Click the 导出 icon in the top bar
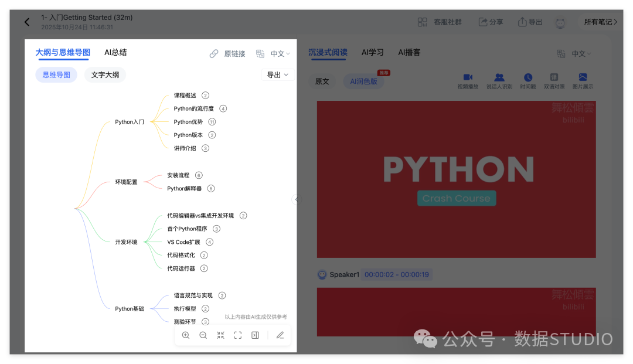This screenshot has height=364, width=633. (x=522, y=22)
